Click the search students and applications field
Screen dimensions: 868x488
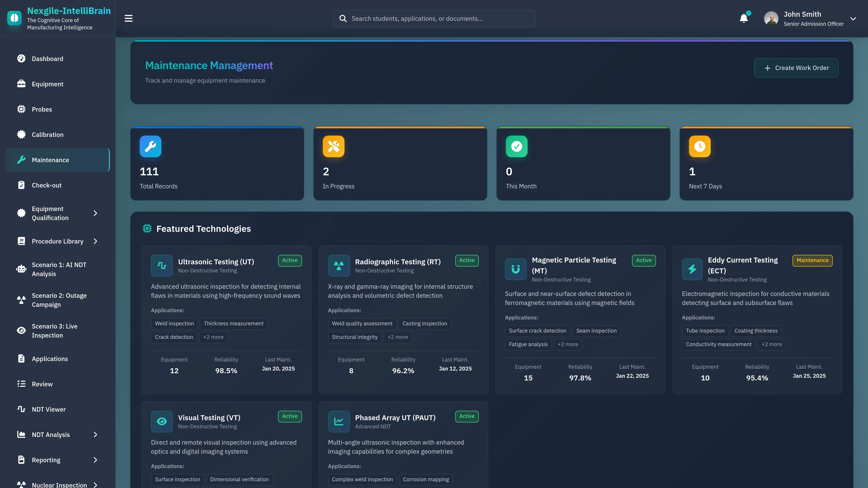(434, 19)
